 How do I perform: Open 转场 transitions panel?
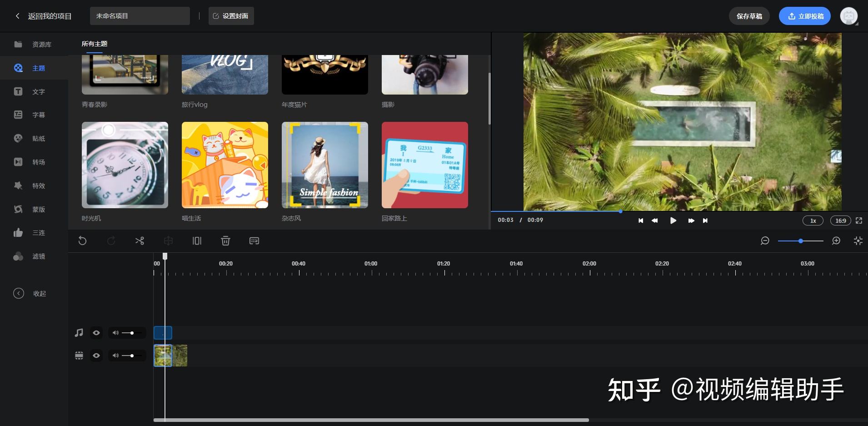point(34,162)
